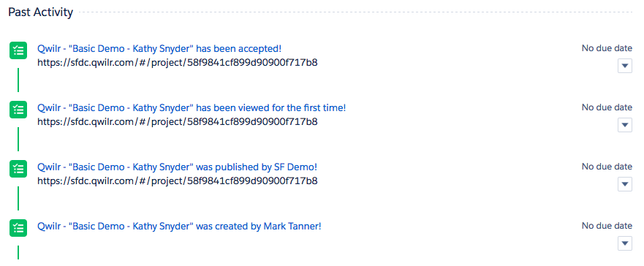Screen dimensions: 644x266
Task: Open dropdown arrow for the first-time viewed activity
Action: coord(625,125)
